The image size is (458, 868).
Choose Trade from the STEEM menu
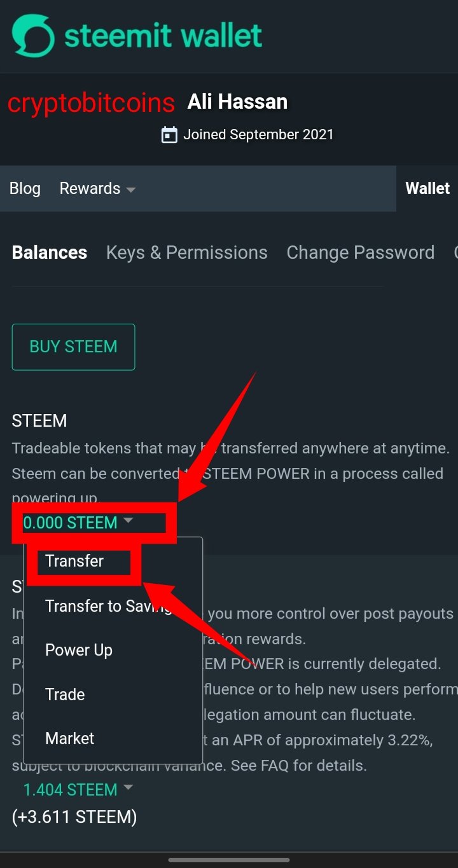coord(65,694)
